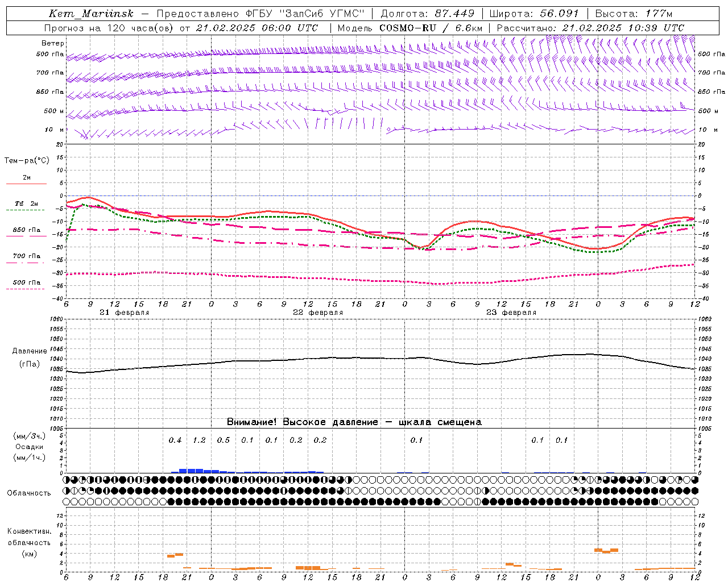Viewport: 728px width, 582px height.
Task: Select the "Широта: 56.091" header field
Action: (x=534, y=14)
